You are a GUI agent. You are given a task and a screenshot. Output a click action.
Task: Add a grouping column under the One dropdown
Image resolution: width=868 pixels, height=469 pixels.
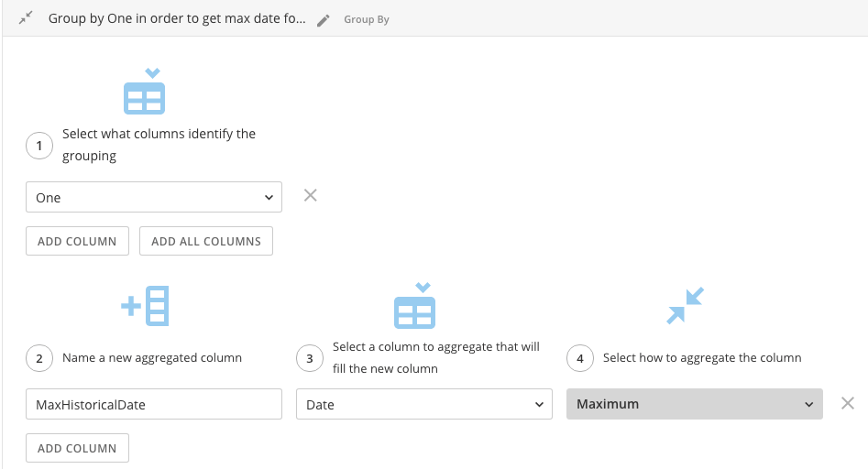78,241
